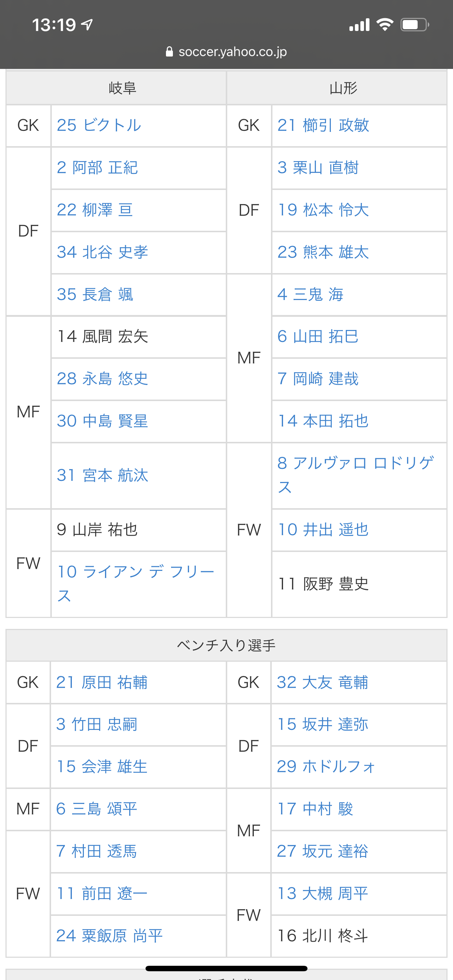Tap 13 大槻 周平 bench forward link

[x=322, y=894]
